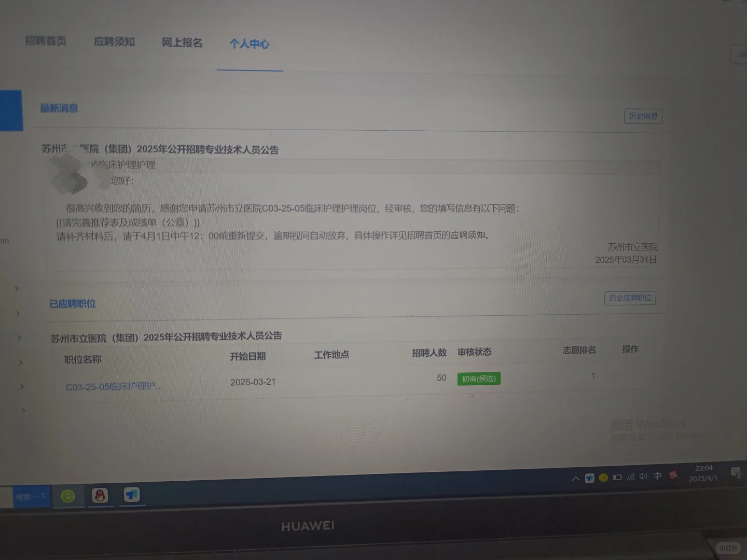Open 历史应聘职位 records
Screen dimensions: 747x560
click(x=630, y=298)
